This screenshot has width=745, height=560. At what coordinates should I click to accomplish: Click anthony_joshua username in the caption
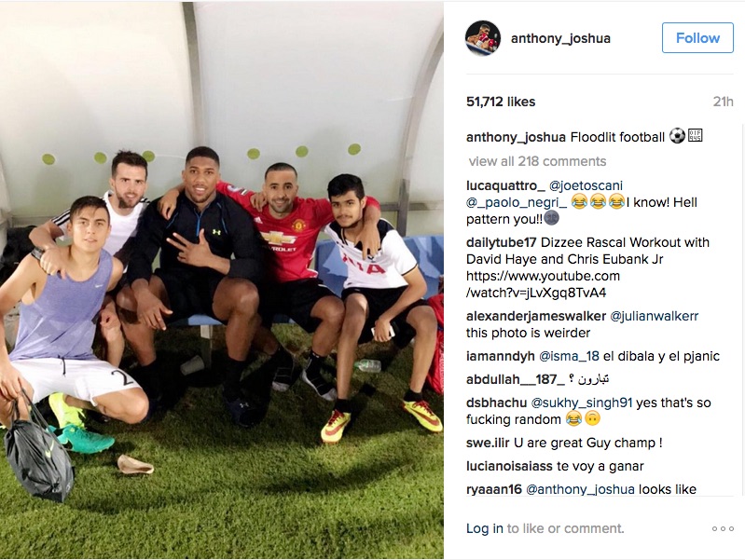tap(516, 137)
